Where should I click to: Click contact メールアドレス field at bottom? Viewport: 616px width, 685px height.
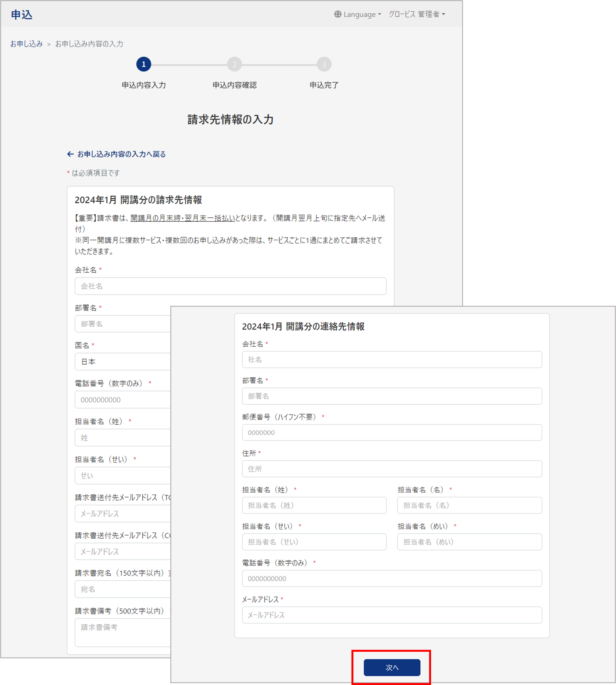tap(392, 615)
